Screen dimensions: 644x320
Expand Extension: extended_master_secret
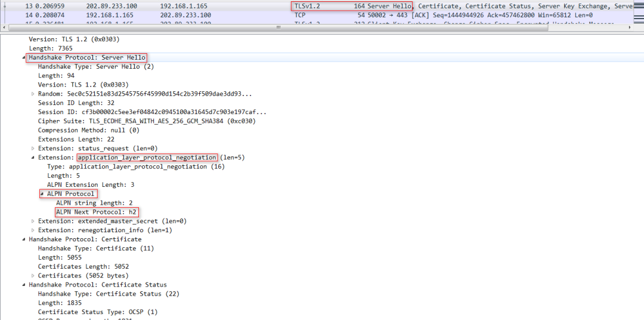pyautogui.click(x=33, y=221)
